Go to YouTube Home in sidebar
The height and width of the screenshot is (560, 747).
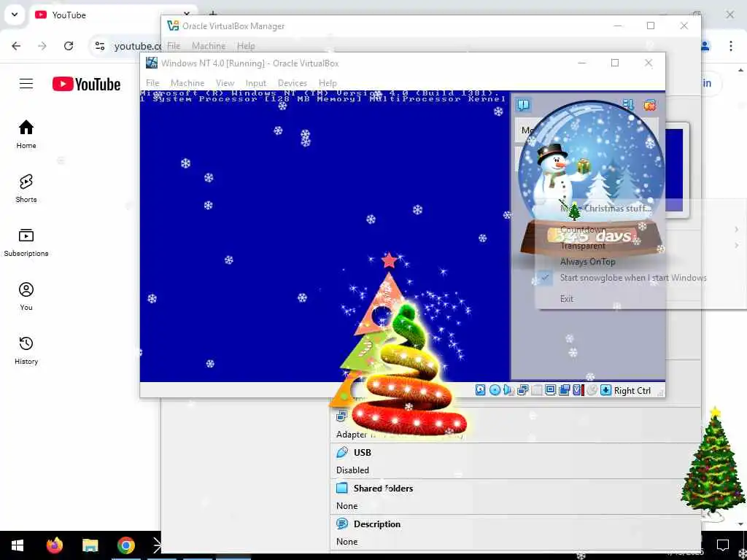tap(26, 134)
